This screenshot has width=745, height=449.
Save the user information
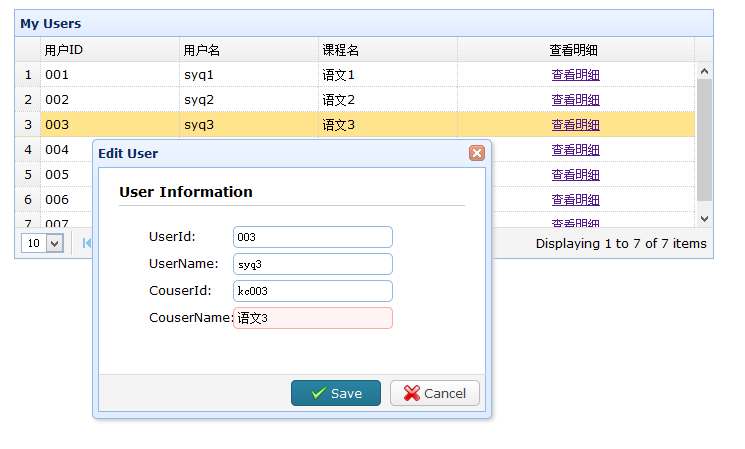[336, 393]
